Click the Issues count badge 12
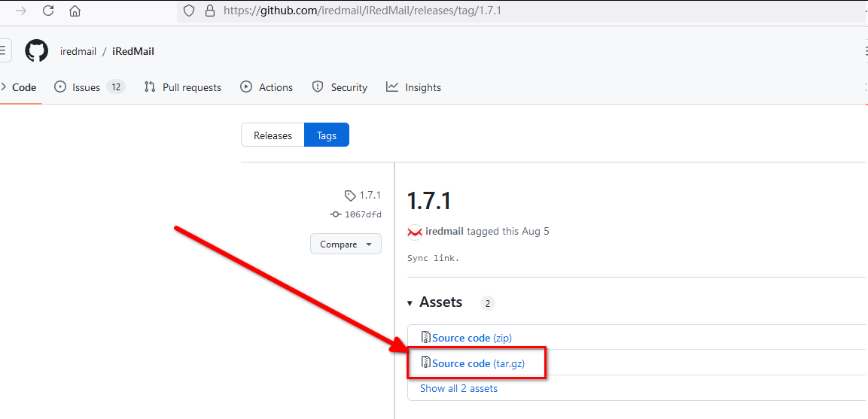The image size is (868, 419). tap(116, 87)
